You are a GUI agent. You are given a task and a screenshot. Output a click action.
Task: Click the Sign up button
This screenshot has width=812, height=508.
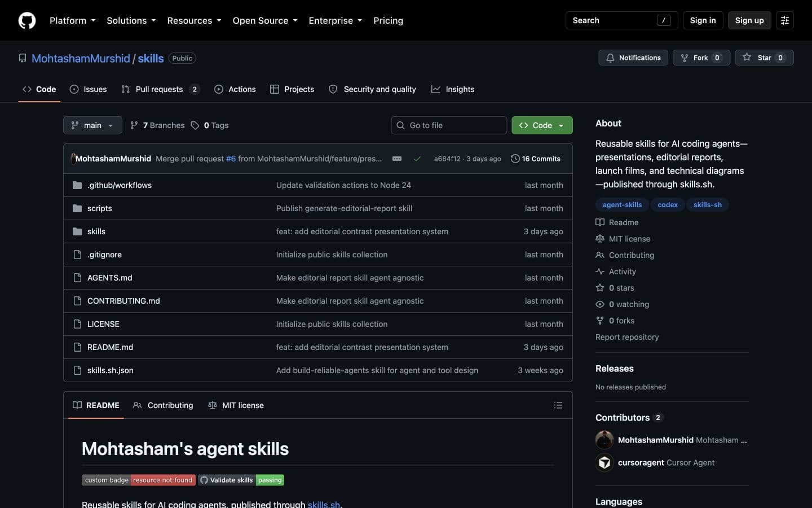(749, 20)
